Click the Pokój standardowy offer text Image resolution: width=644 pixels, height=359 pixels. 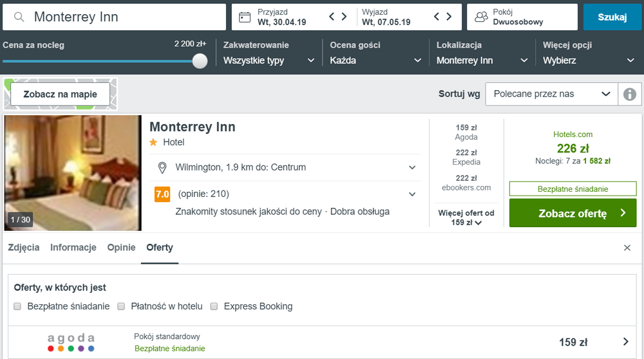pyautogui.click(x=167, y=336)
